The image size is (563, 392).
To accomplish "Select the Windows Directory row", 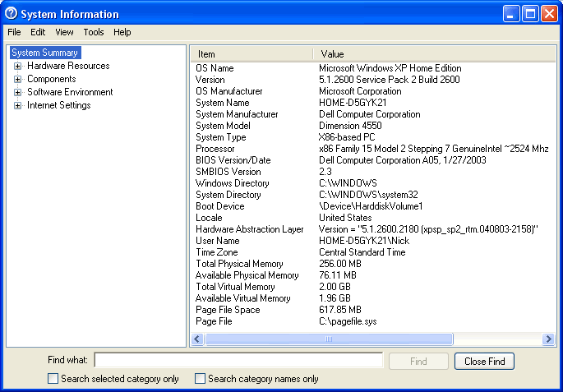I will [x=373, y=183].
